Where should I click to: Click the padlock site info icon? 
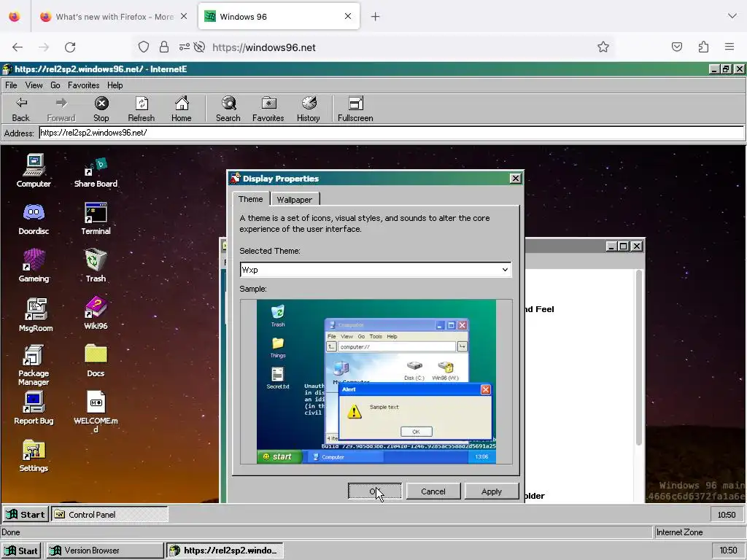tap(164, 47)
